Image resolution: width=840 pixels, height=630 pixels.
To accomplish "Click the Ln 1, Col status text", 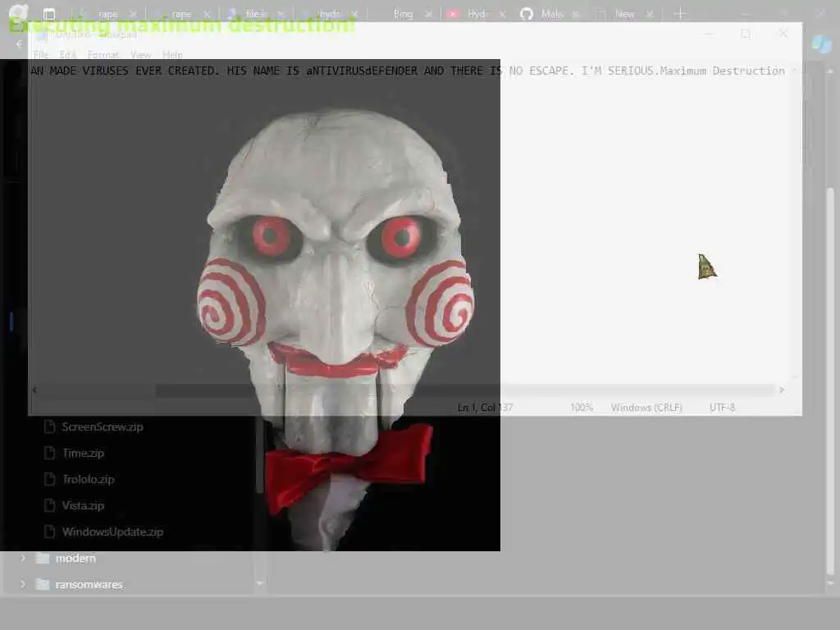I will [x=485, y=408].
